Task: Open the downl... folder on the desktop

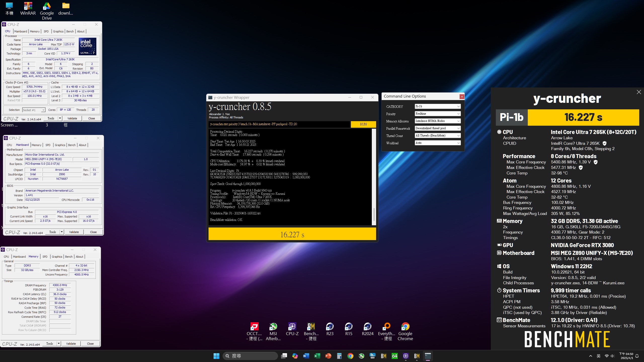Action: coord(66,9)
